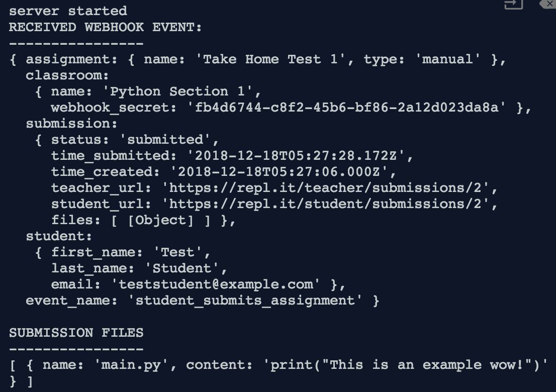Viewport: 556px width, 392px height.
Task: Click the 'manual' assignment type value
Action: 448,59
